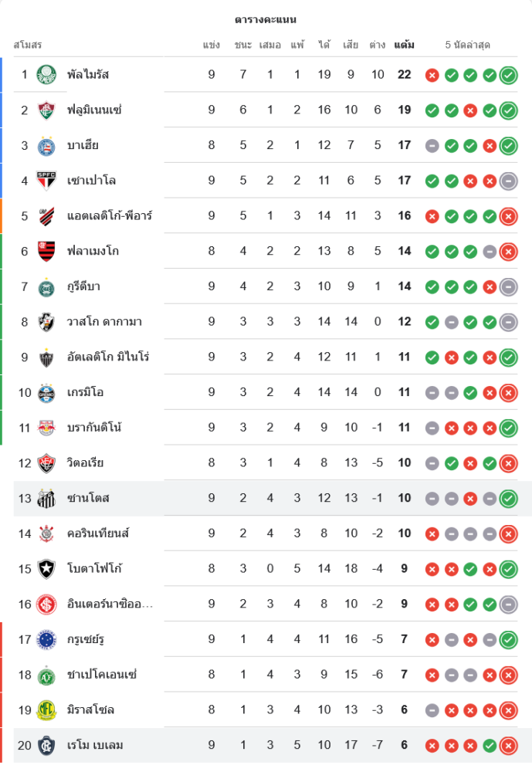This screenshot has width=532, height=772.
Task: Click the Palmeiras club crest
Action: click(x=46, y=75)
